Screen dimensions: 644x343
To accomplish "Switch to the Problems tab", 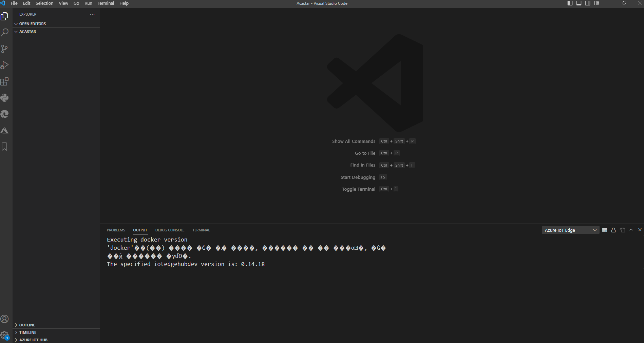I will (116, 230).
